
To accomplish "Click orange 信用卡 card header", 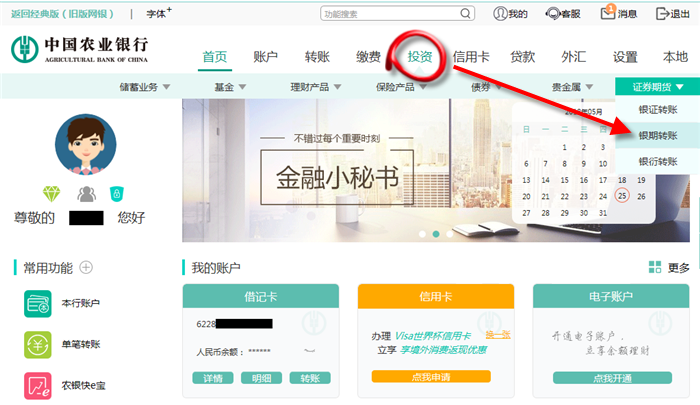I will (436, 296).
